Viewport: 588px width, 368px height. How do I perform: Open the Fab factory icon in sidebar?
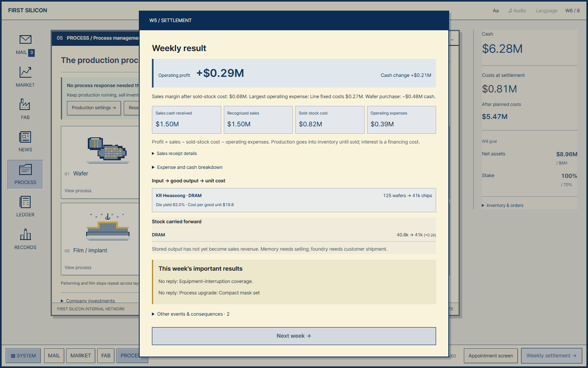pyautogui.click(x=25, y=104)
